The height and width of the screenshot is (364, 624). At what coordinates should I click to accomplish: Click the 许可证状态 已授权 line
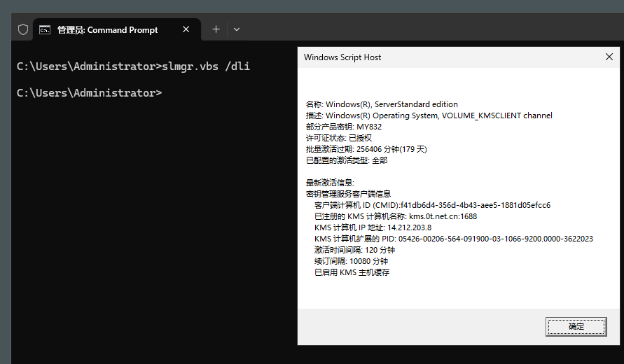point(339,138)
